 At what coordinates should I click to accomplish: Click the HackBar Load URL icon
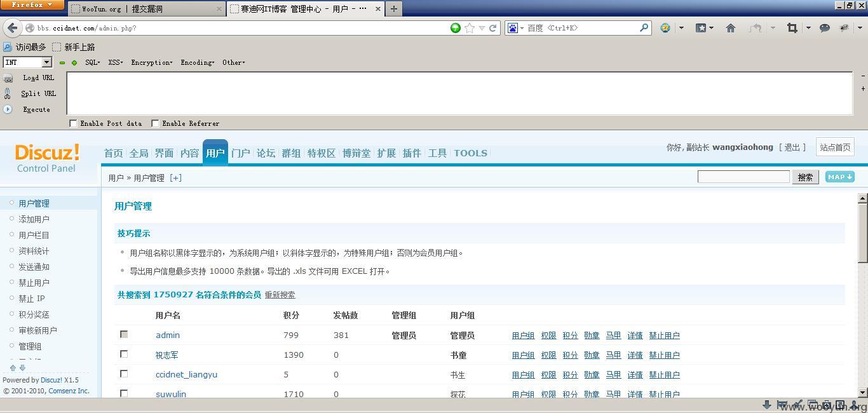(8, 78)
